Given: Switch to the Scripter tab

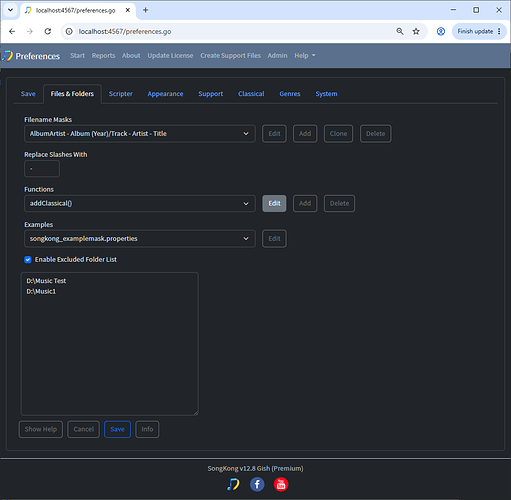Looking at the screenshot, I should point(121,94).
